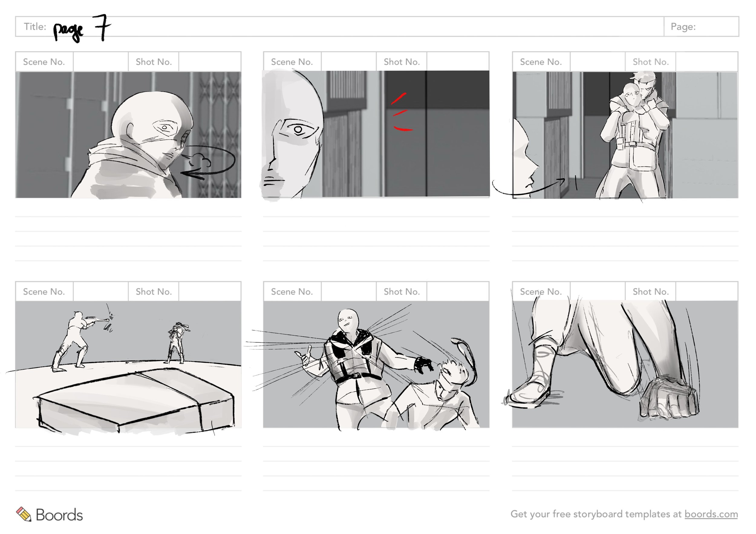Select the close-up face with red marks panel
This screenshot has width=756, height=534.
pos(376,134)
